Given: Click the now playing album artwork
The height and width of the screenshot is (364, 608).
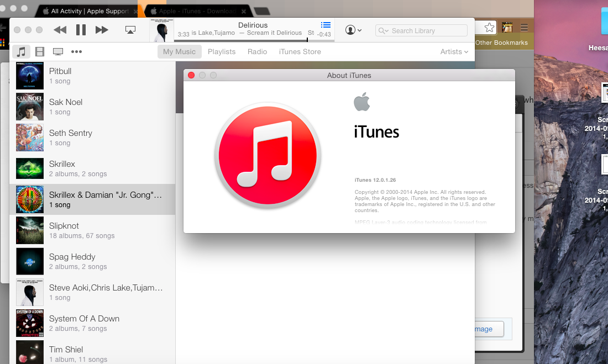Looking at the screenshot, I should [162, 30].
